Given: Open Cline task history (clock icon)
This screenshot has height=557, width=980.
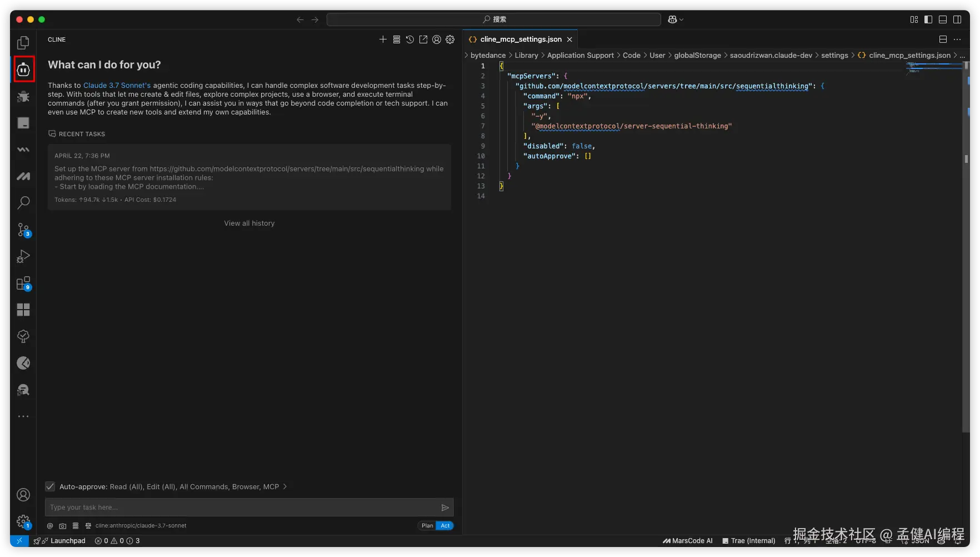Looking at the screenshot, I should (409, 39).
